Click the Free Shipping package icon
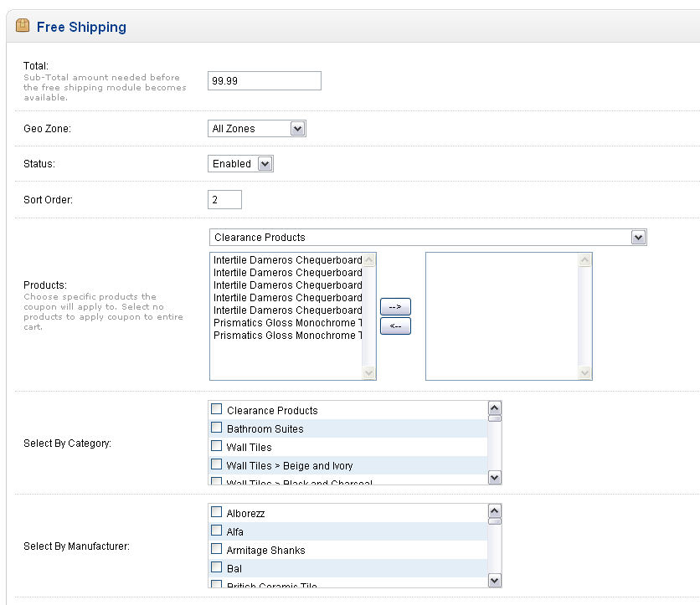 [23, 25]
